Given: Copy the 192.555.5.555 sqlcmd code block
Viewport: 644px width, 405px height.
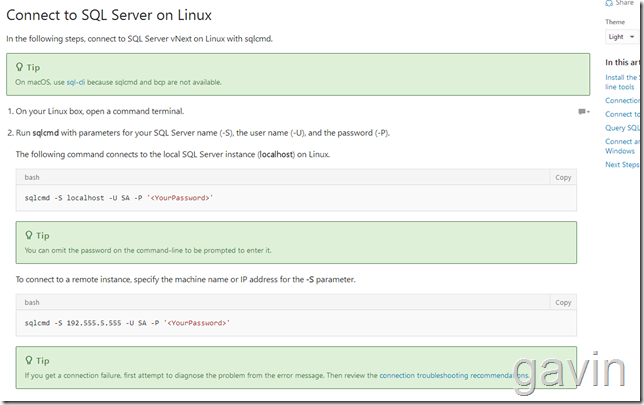Looking at the screenshot, I should click(563, 302).
